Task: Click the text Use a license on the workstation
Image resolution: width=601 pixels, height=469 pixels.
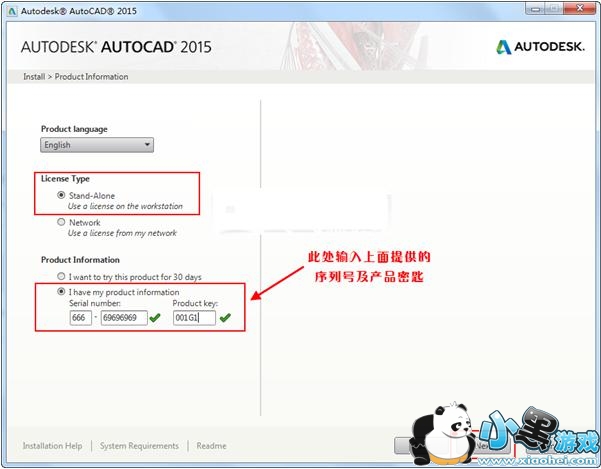Action: point(125,206)
